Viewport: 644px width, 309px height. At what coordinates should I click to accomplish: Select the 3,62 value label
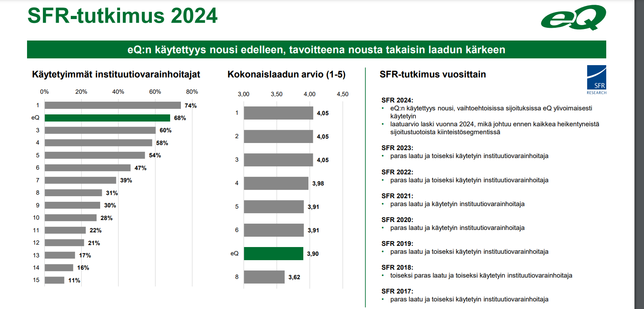point(294,277)
